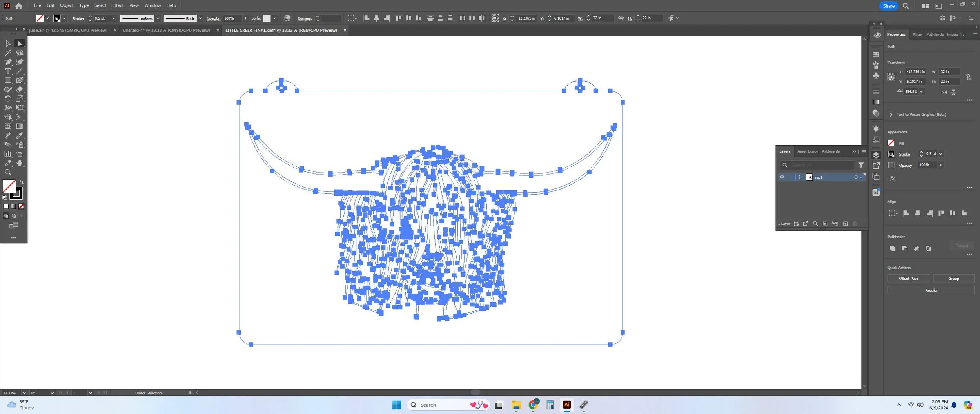Select the Type tool

click(8, 71)
